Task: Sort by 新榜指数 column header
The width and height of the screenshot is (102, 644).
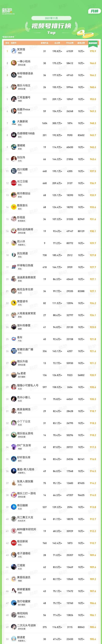Action: click(x=93, y=43)
